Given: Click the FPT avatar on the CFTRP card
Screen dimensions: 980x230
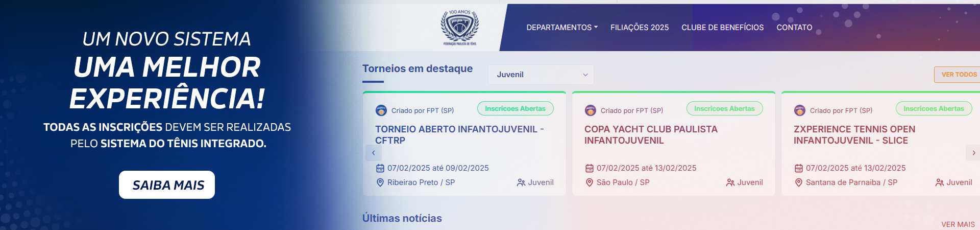Looking at the screenshot, I should (x=381, y=110).
